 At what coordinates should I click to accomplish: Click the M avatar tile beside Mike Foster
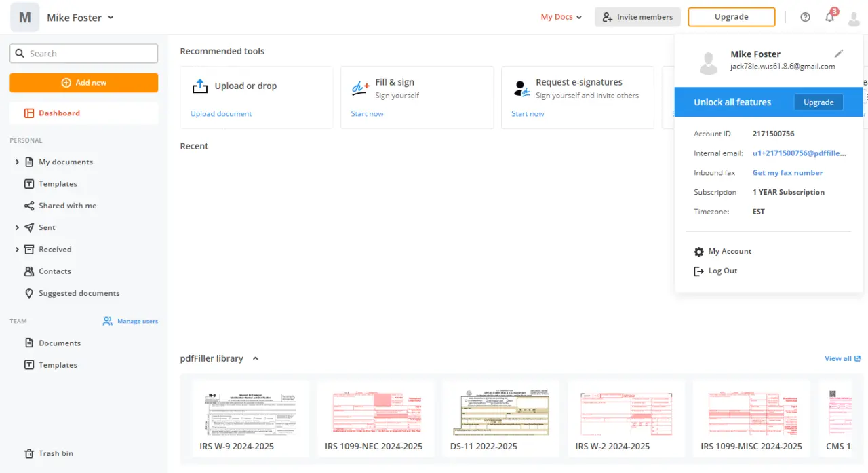click(x=24, y=17)
